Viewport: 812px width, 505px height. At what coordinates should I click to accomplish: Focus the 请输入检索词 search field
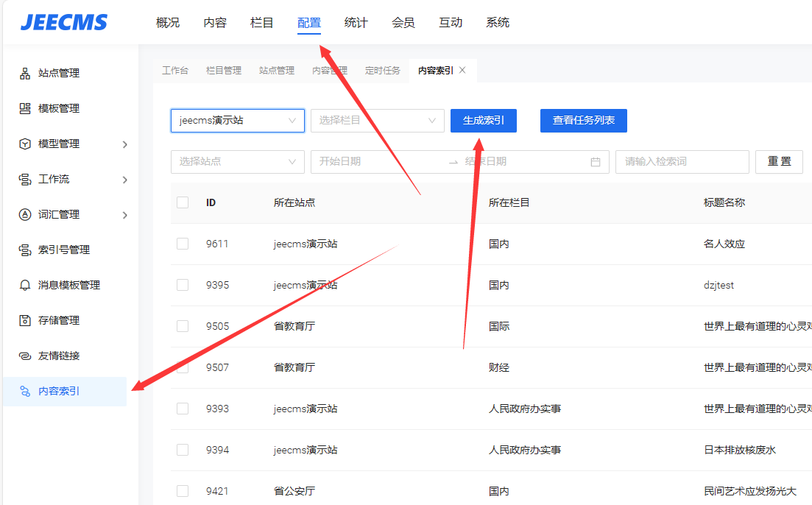pyautogui.click(x=682, y=162)
